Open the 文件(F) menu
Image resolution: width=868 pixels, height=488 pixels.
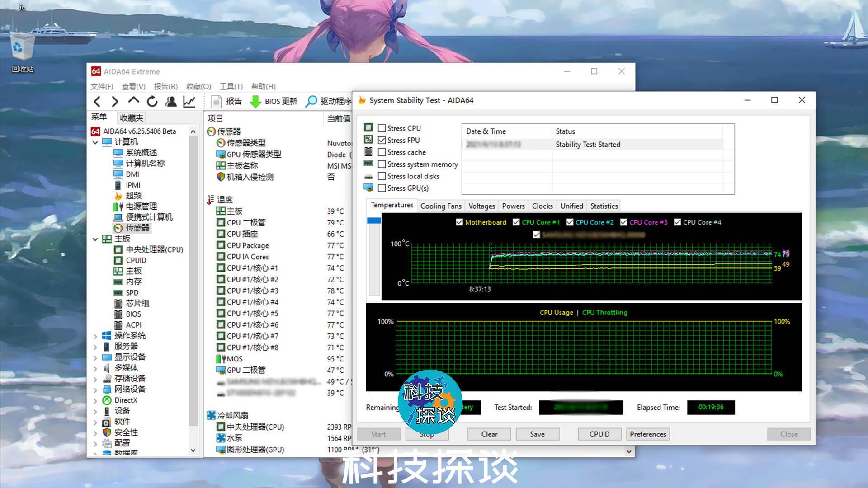[102, 86]
